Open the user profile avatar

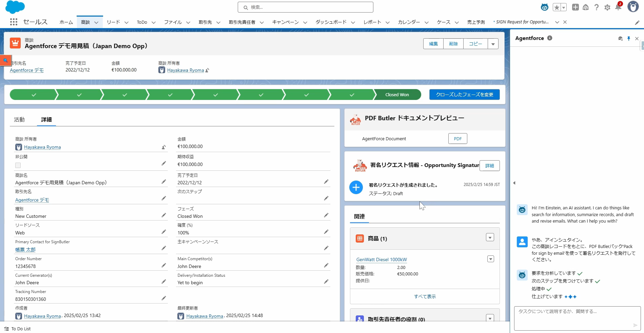tap(633, 6)
